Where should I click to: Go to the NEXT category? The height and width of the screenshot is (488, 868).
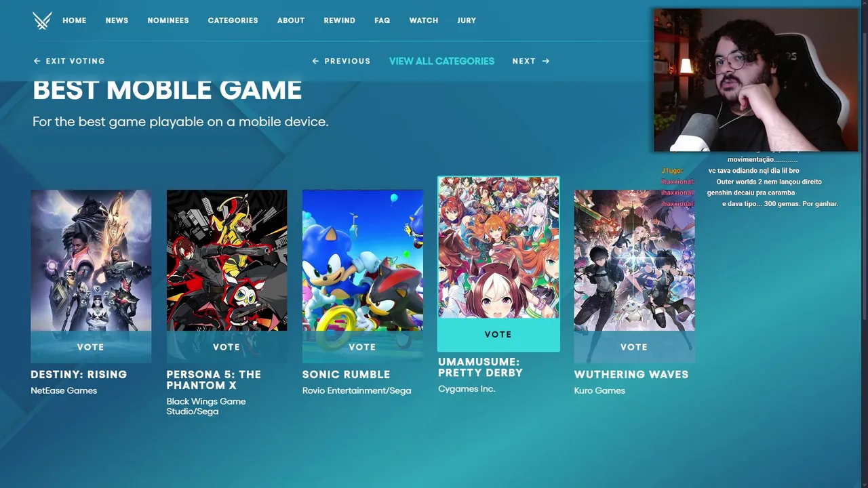[x=531, y=61]
